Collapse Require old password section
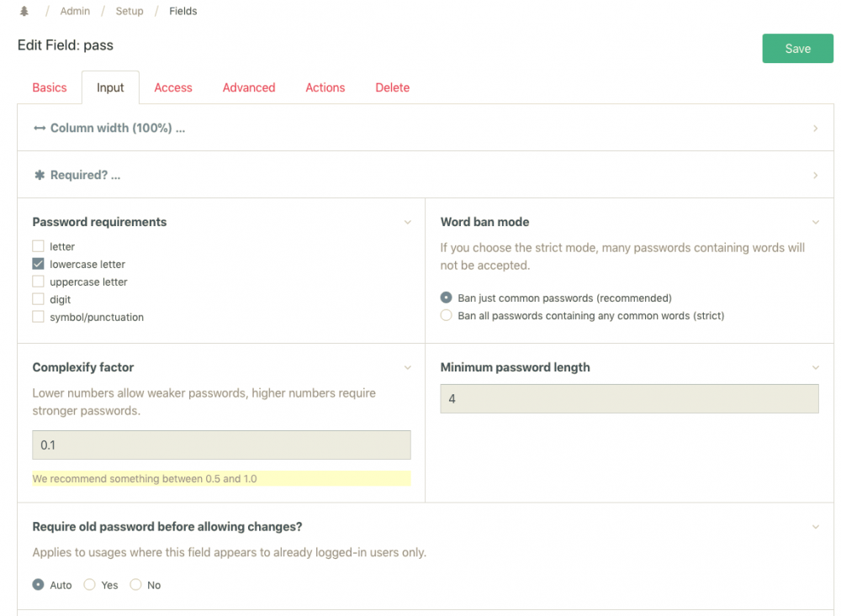841x616 pixels. pyautogui.click(x=815, y=527)
